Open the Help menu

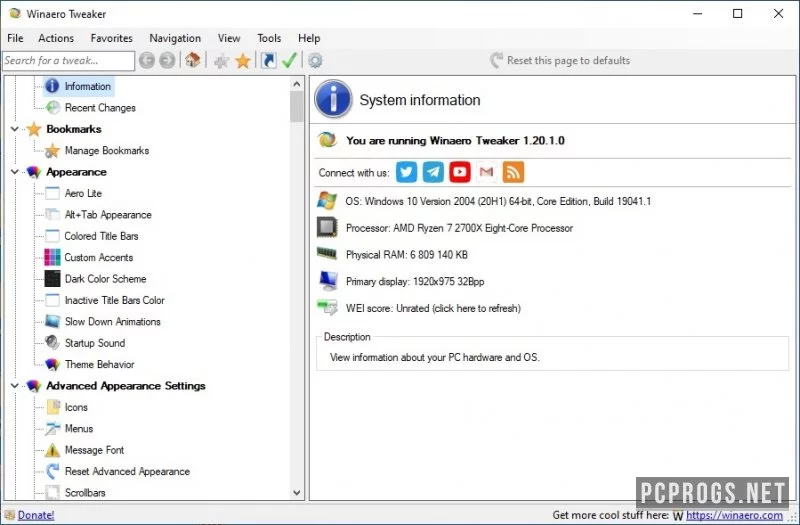point(309,38)
